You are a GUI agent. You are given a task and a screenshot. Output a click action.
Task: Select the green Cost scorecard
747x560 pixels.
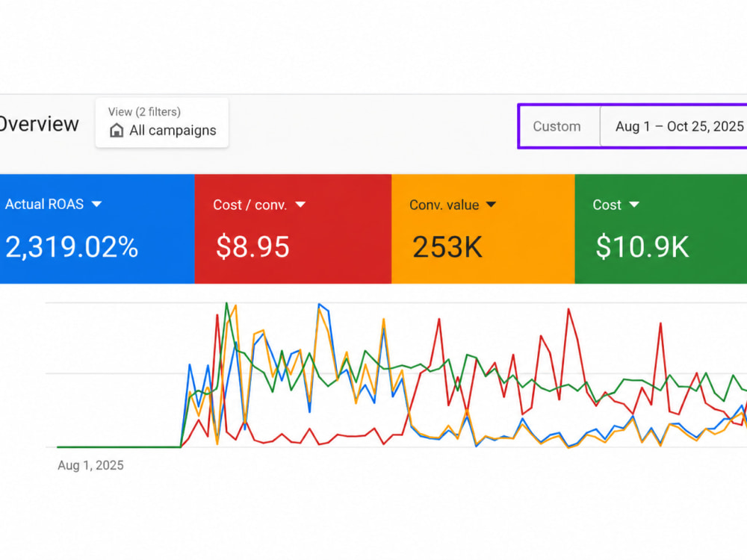pyautogui.click(x=661, y=229)
